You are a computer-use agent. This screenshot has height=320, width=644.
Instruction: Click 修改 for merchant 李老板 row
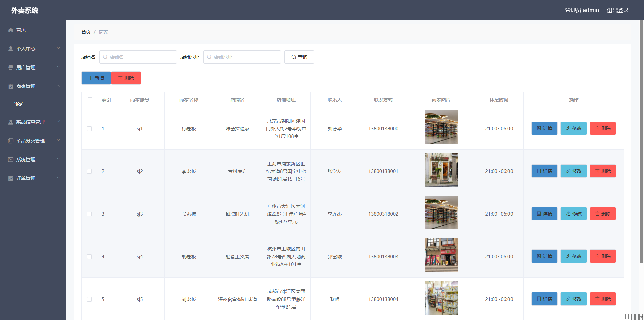pyautogui.click(x=574, y=171)
